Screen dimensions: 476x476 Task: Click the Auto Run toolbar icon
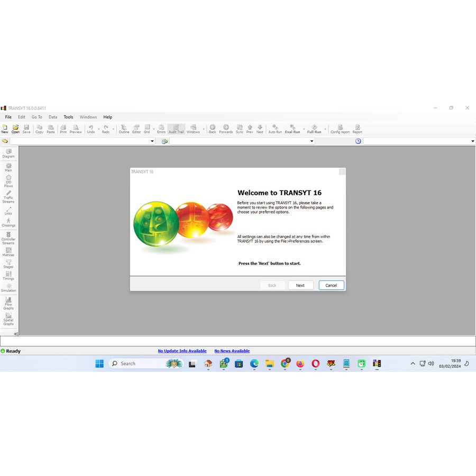(275, 129)
